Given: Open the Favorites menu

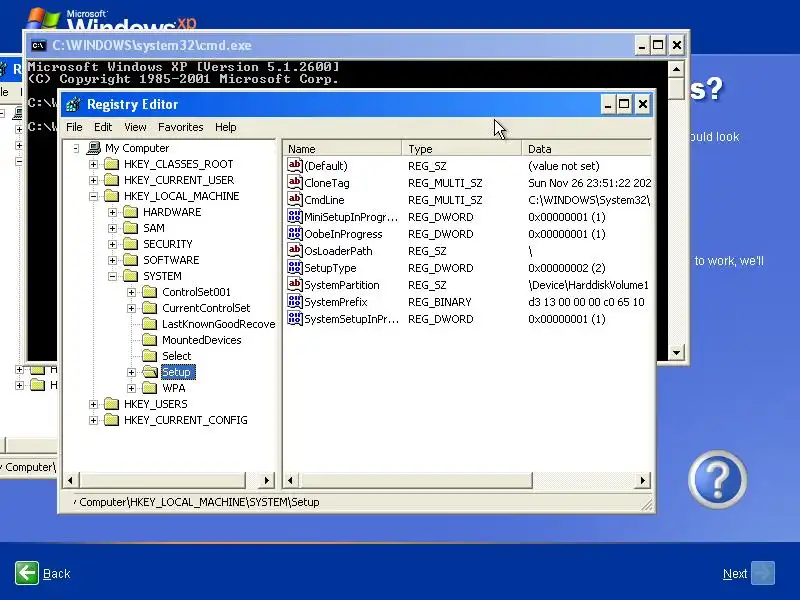Looking at the screenshot, I should click(x=181, y=127).
